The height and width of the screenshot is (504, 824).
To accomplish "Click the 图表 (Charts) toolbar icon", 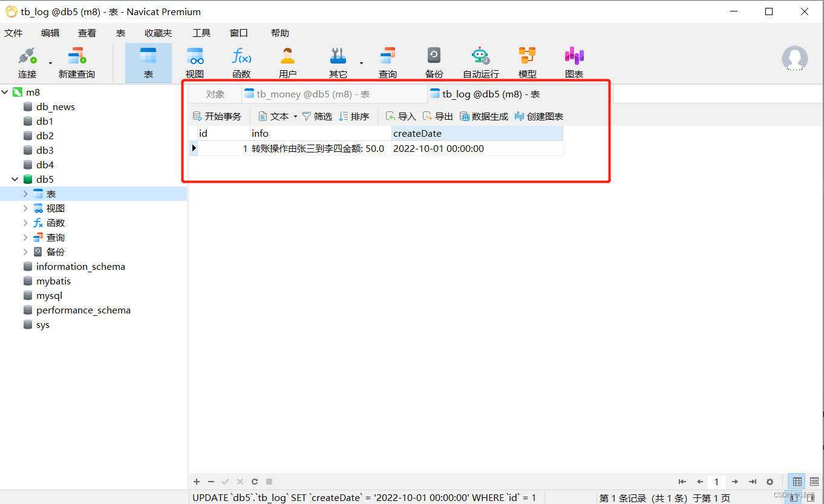I will coord(574,63).
